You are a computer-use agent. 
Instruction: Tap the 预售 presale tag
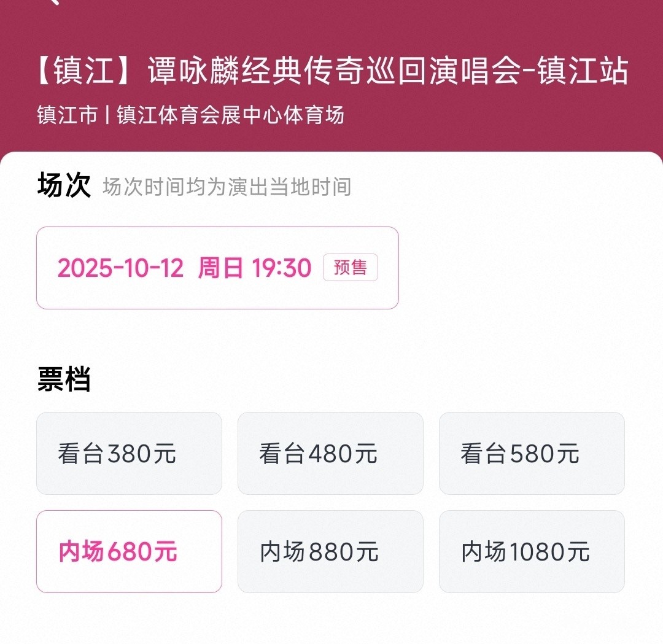coord(351,268)
